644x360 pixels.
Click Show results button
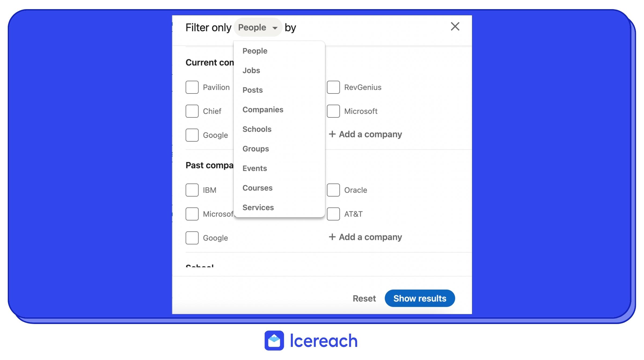pyautogui.click(x=420, y=298)
